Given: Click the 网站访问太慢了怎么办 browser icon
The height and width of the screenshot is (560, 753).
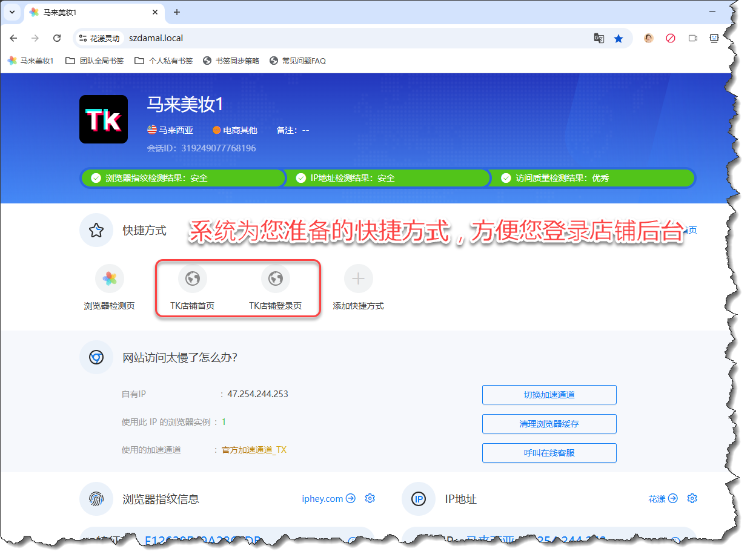Looking at the screenshot, I should 96,357.
